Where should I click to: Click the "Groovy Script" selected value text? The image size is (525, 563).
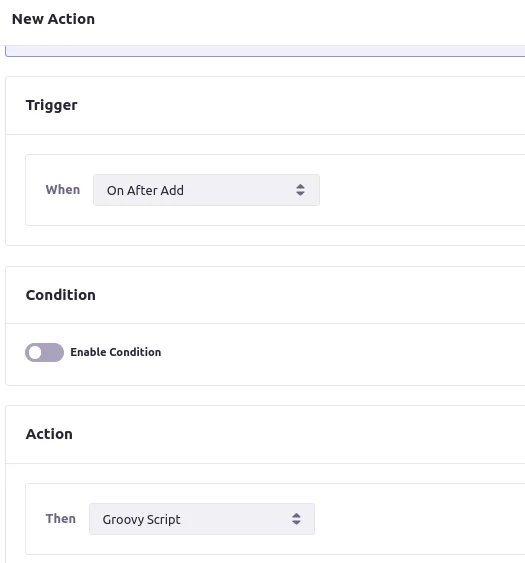click(x=141, y=520)
